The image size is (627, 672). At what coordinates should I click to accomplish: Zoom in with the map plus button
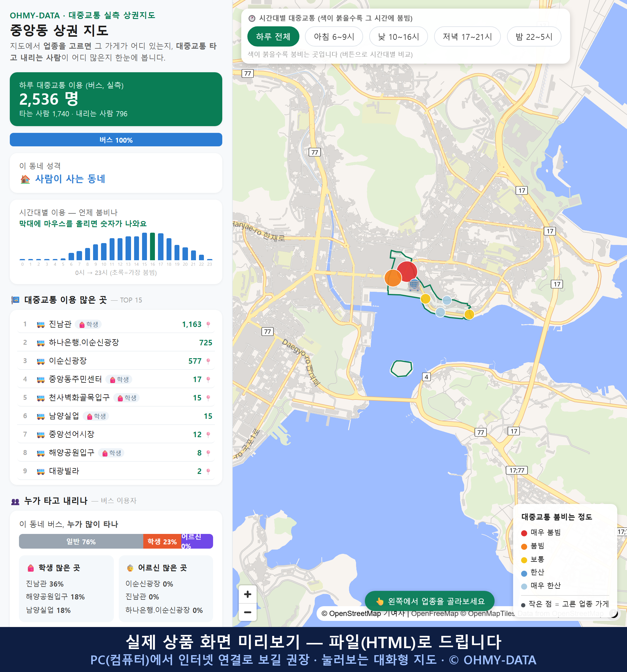248,594
